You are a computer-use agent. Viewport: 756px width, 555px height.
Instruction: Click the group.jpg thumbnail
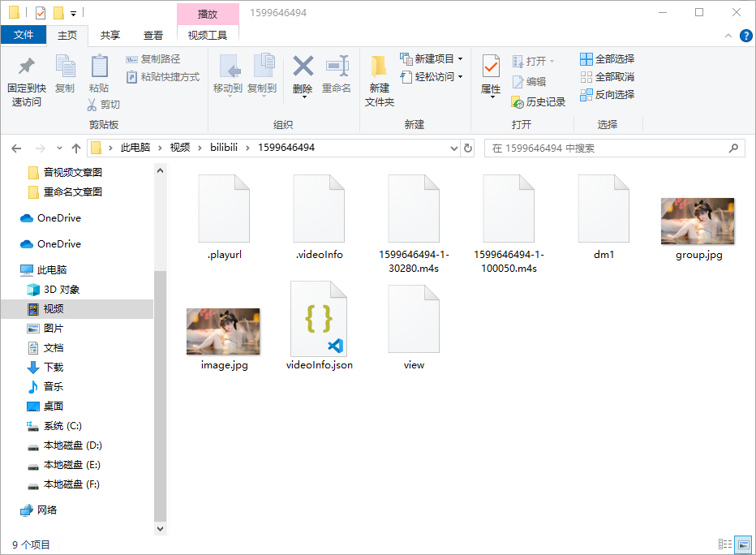698,222
